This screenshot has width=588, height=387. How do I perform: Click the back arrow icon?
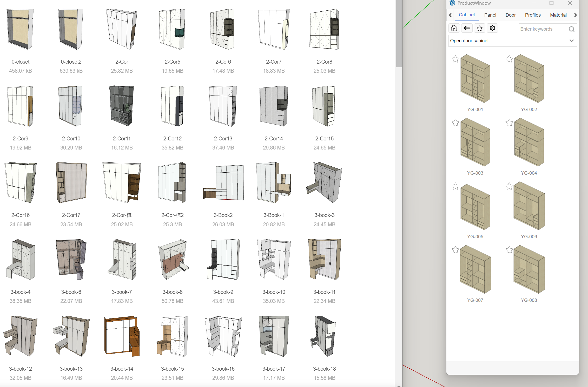click(467, 28)
